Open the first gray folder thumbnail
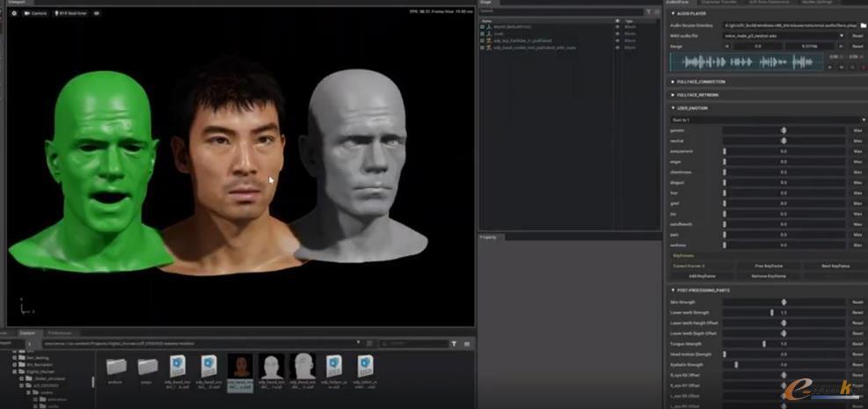 click(116, 367)
